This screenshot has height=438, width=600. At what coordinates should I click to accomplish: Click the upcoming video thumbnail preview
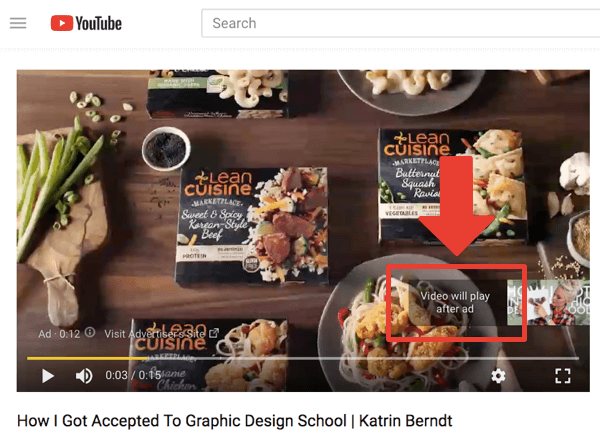tap(548, 303)
